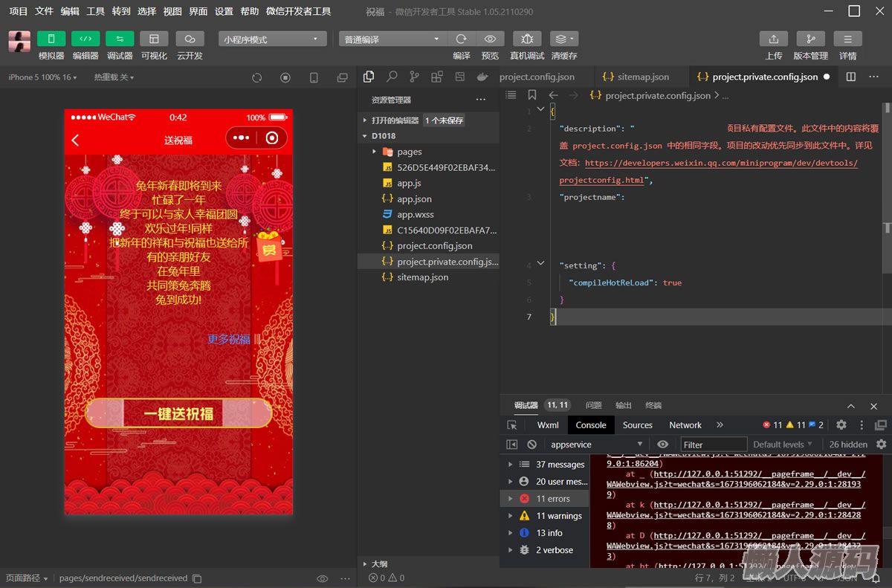Toggle the Editor panel button
This screenshot has height=588, width=892.
pos(85,39)
